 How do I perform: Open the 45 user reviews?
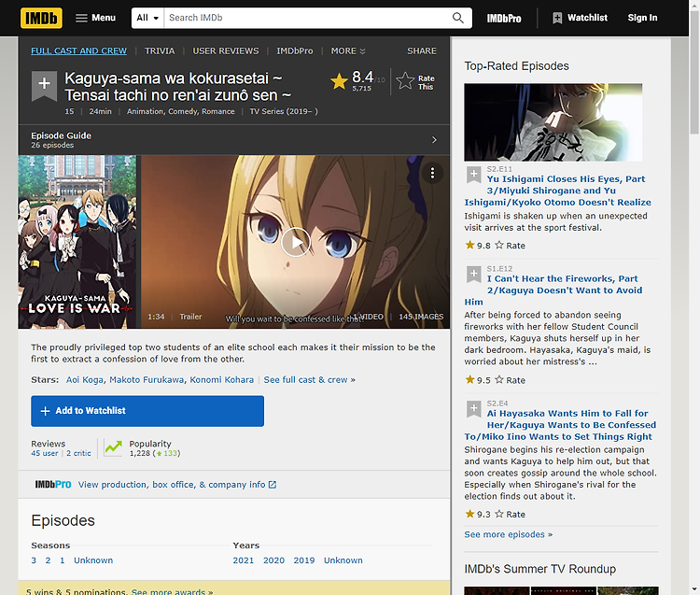[x=44, y=453]
